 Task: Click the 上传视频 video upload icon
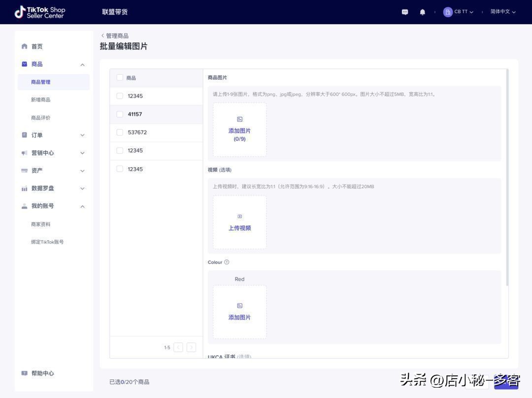239,216
